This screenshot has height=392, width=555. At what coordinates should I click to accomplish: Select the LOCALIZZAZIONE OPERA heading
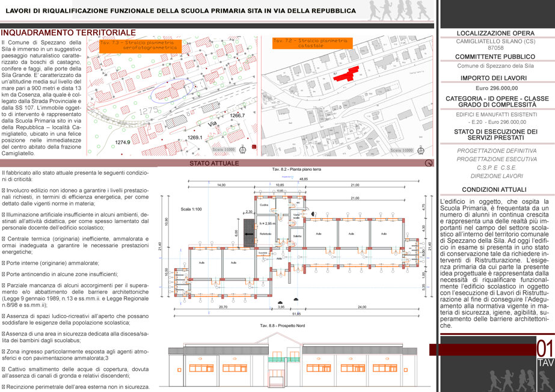coord(495,33)
